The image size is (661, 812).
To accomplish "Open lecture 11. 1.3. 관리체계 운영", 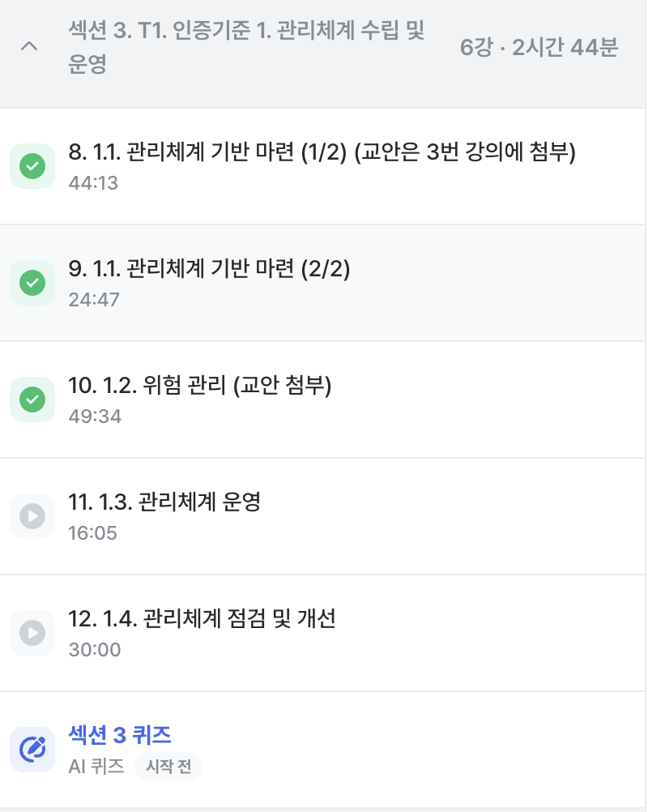I will 164,502.
